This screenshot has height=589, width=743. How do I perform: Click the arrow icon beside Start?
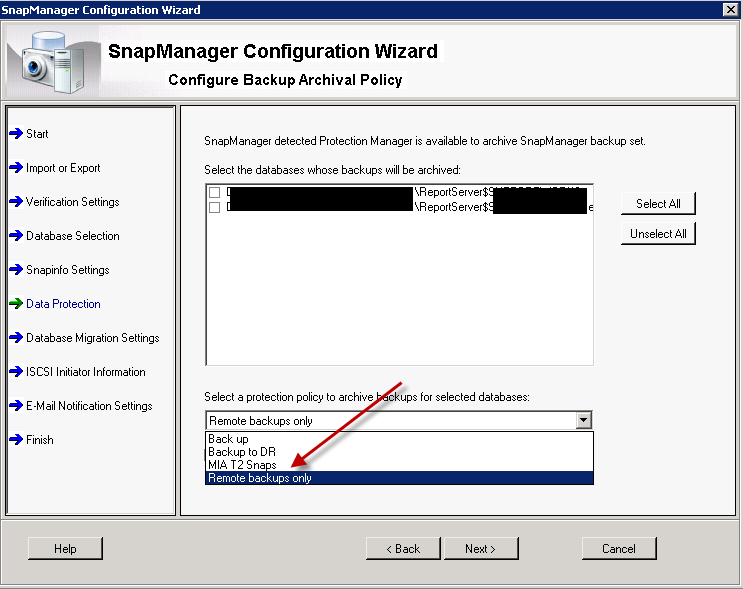pyautogui.click(x=16, y=134)
